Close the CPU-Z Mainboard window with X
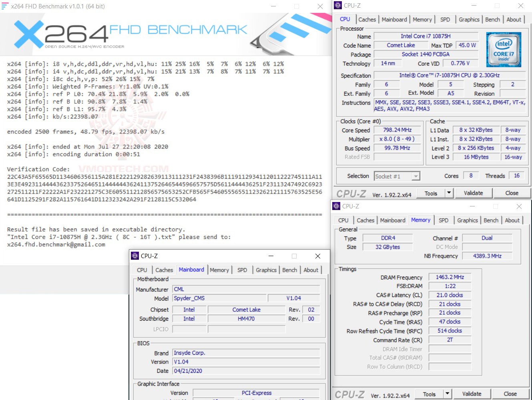532x400 pixels. pyautogui.click(x=318, y=256)
